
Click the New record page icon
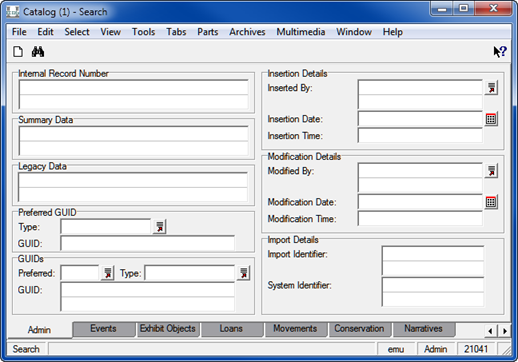(18, 52)
